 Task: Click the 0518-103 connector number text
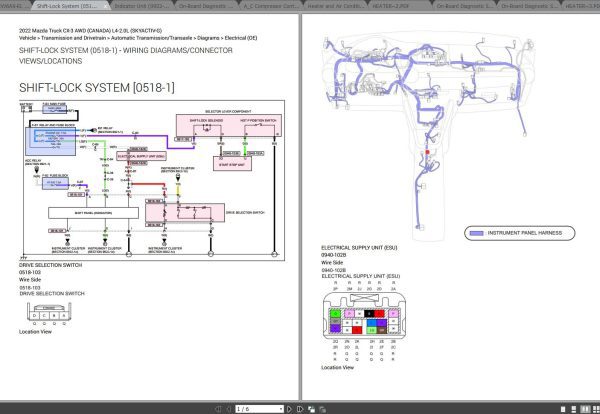[x=30, y=272]
